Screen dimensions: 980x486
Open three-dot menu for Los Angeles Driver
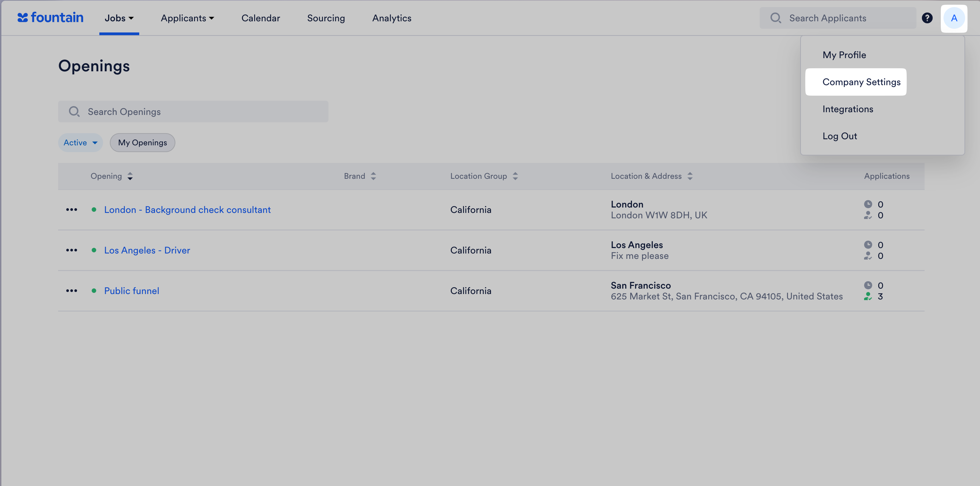click(x=72, y=250)
